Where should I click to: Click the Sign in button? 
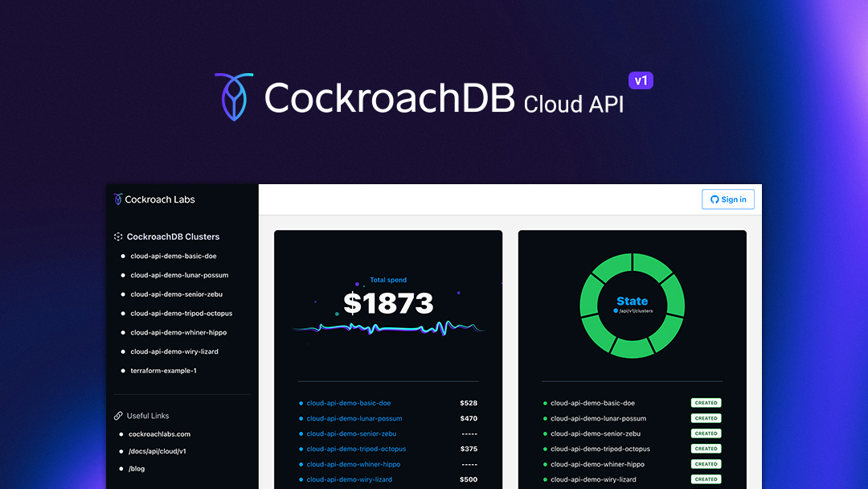(727, 199)
